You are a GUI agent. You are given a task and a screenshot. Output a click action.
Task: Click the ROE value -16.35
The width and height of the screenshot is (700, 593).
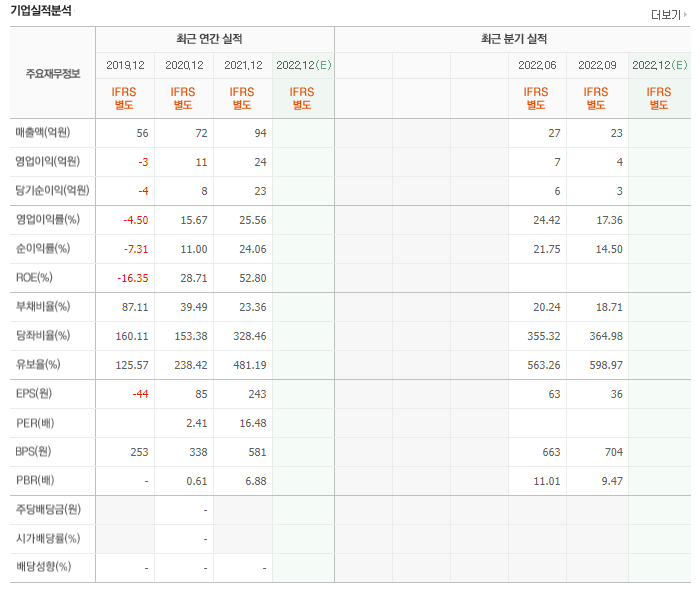coord(133,278)
